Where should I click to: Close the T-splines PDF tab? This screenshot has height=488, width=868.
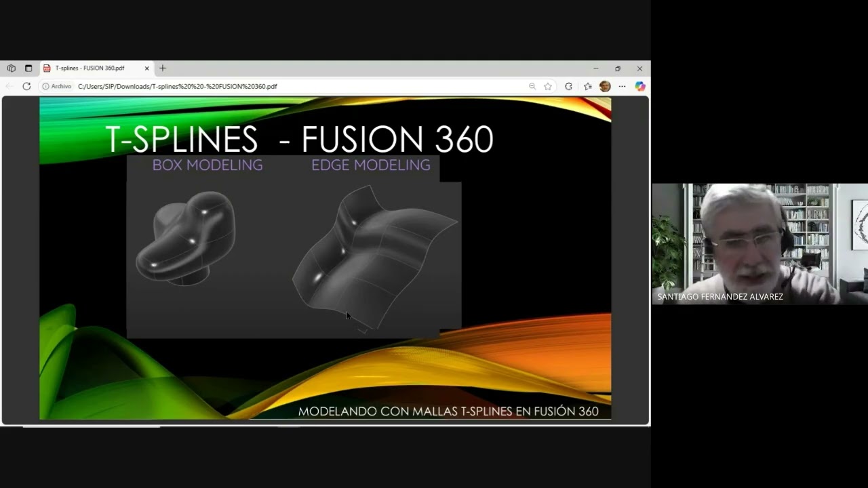tap(146, 68)
